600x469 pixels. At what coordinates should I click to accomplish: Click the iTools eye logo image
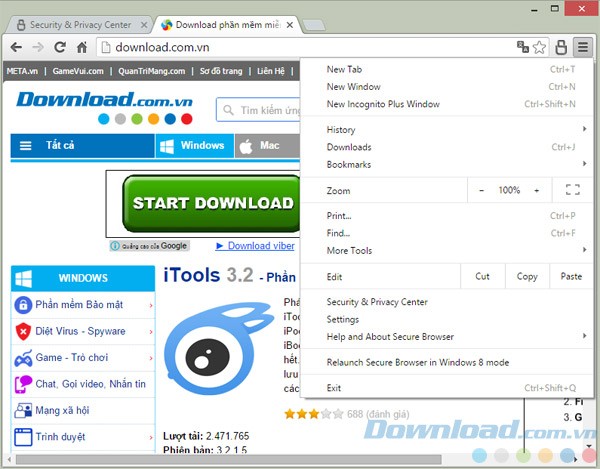(219, 348)
